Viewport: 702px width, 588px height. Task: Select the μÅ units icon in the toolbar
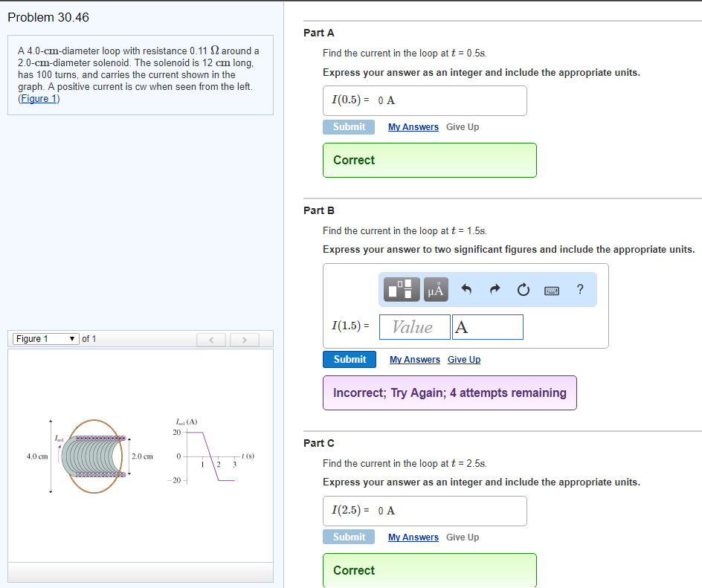[435, 290]
